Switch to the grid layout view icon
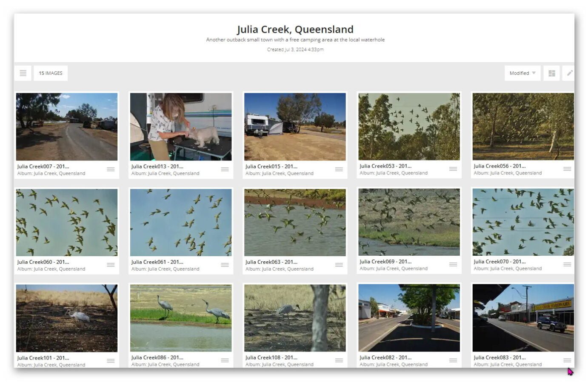 551,73
